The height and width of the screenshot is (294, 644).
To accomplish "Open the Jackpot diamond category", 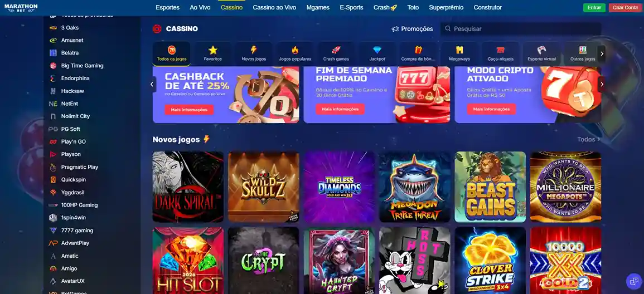I will point(377,53).
